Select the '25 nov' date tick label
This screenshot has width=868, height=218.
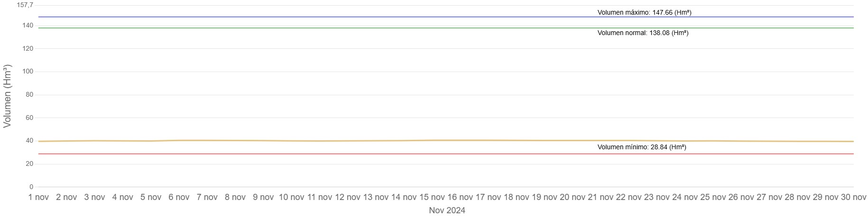tap(712, 197)
